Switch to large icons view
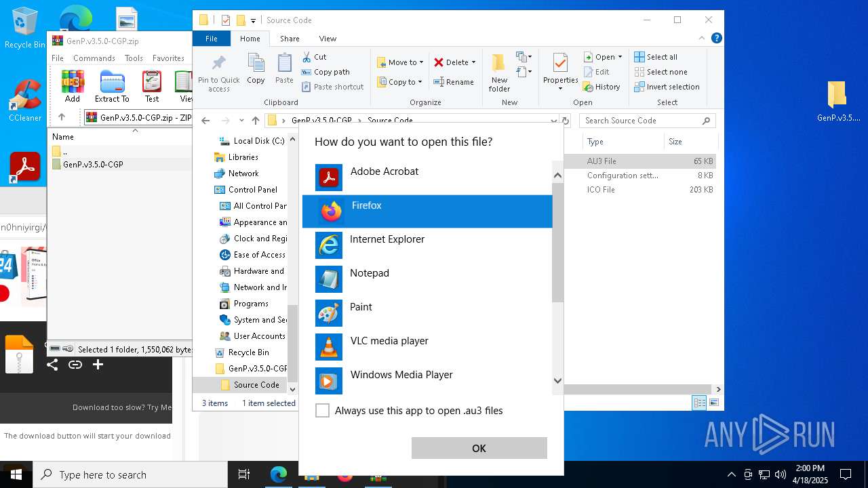This screenshot has height=488, width=868. coord(713,403)
